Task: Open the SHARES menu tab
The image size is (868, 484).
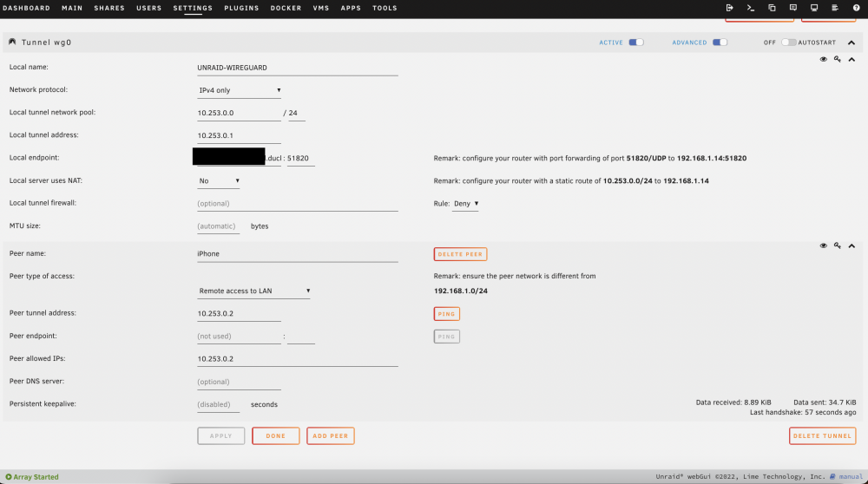Action: click(x=109, y=8)
